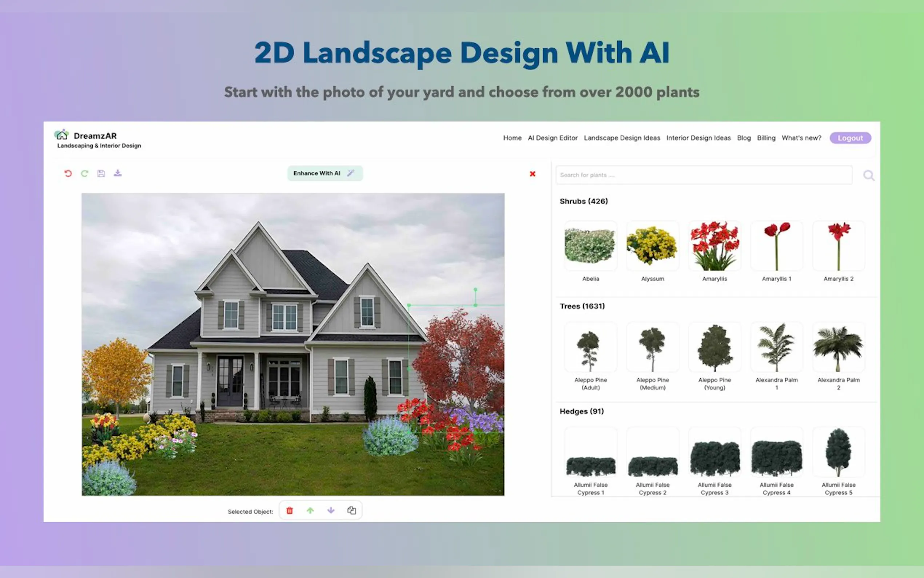Click the green redo arrow icon

click(x=84, y=174)
